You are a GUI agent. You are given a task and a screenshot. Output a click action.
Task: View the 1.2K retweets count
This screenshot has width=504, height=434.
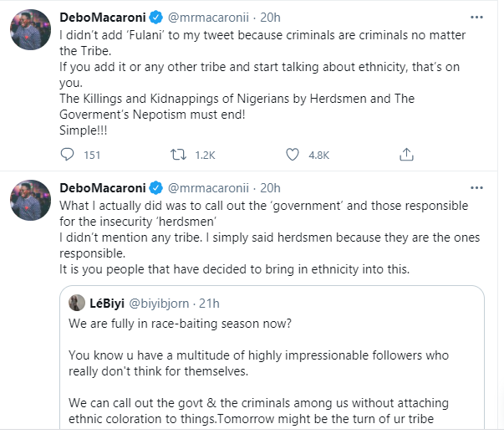click(x=205, y=155)
